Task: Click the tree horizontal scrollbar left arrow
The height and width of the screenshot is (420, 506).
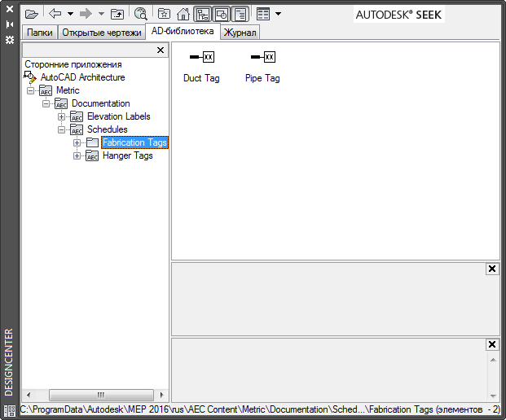Action: tap(29, 395)
